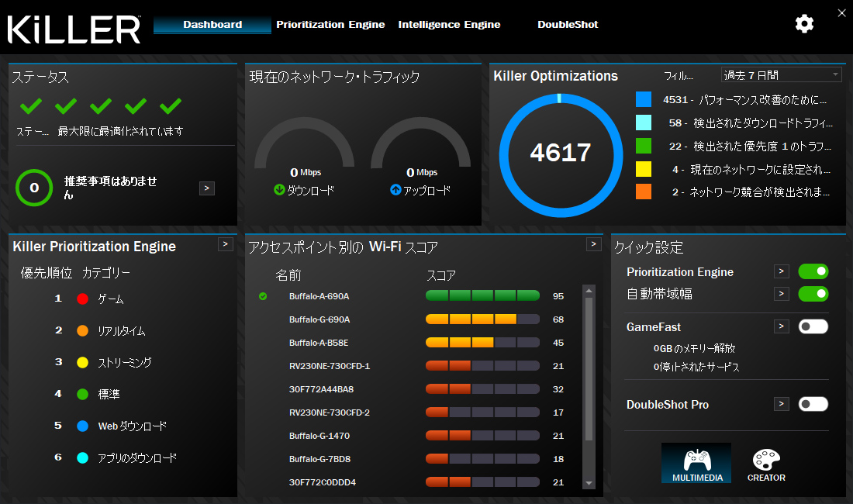Click the green download arrow icon
Image resolution: width=853 pixels, height=504 pixels.
click(x=279, y=190)
